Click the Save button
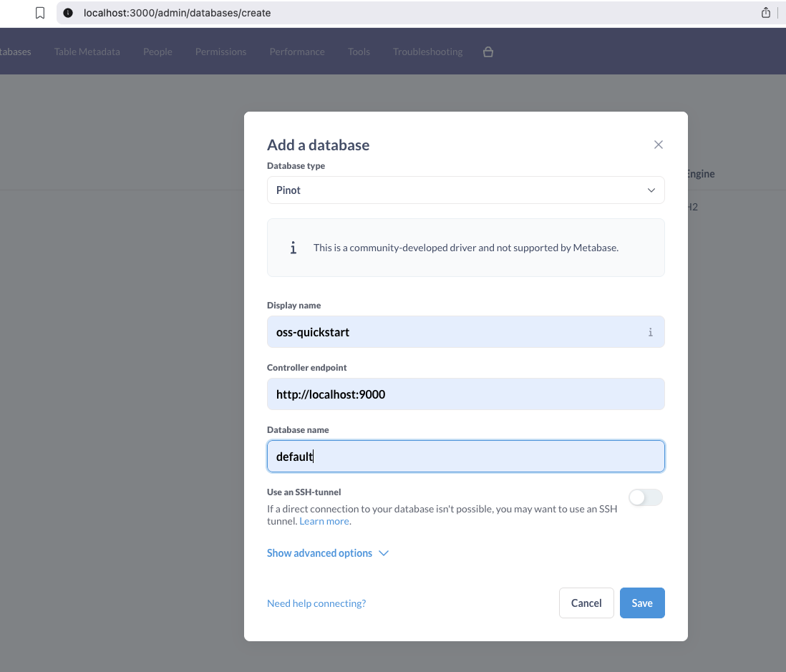Image resolution: width=786 pixels, height=672 pixels. click(x=641, y=603)
